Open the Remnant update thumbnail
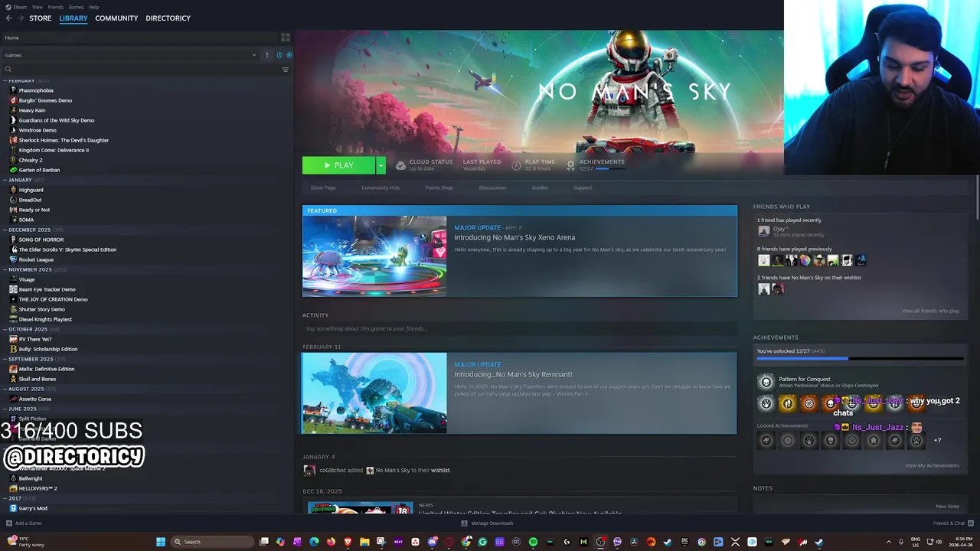The image size is (980, 551). point(374,393)
